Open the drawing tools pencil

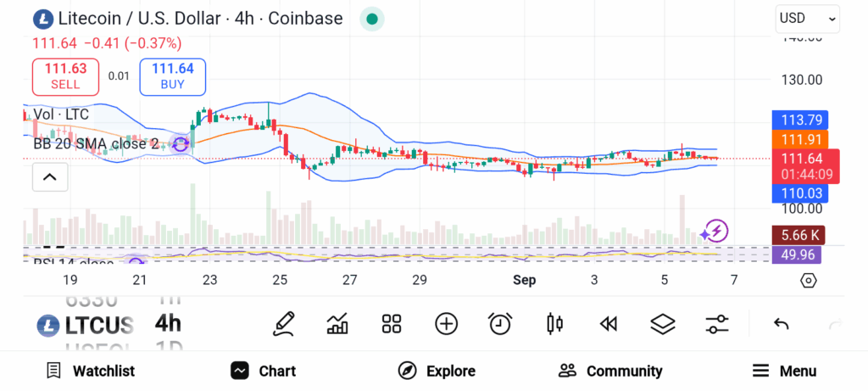[285, 323]
